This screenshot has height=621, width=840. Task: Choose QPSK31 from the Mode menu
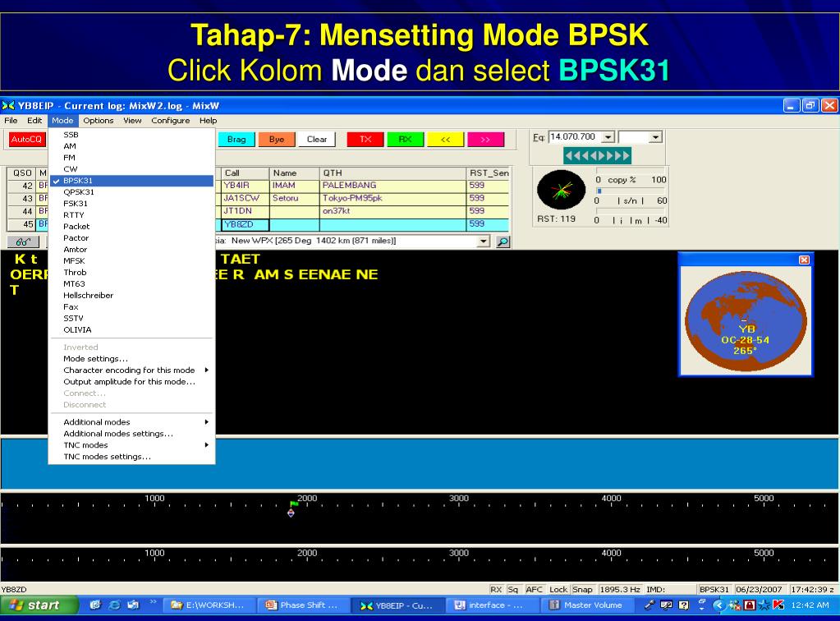click(131, 192)
